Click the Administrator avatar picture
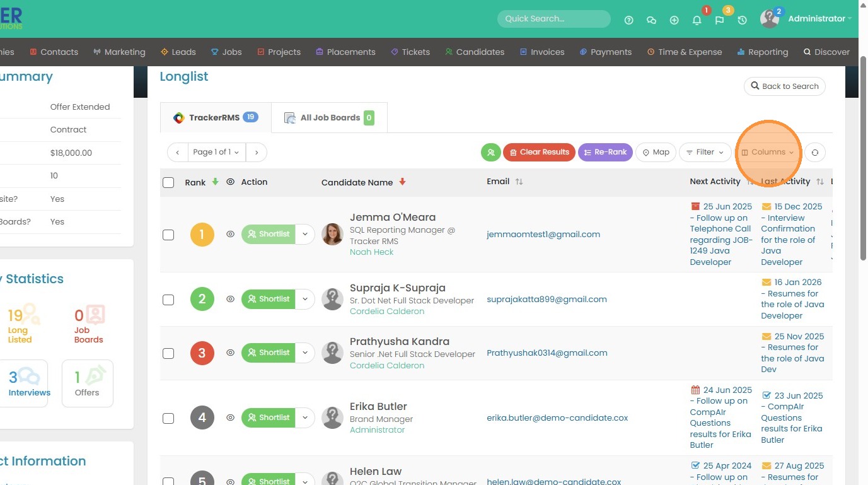Image resolution: width=868 pixels, height=485 pixels. click(770, 19)
